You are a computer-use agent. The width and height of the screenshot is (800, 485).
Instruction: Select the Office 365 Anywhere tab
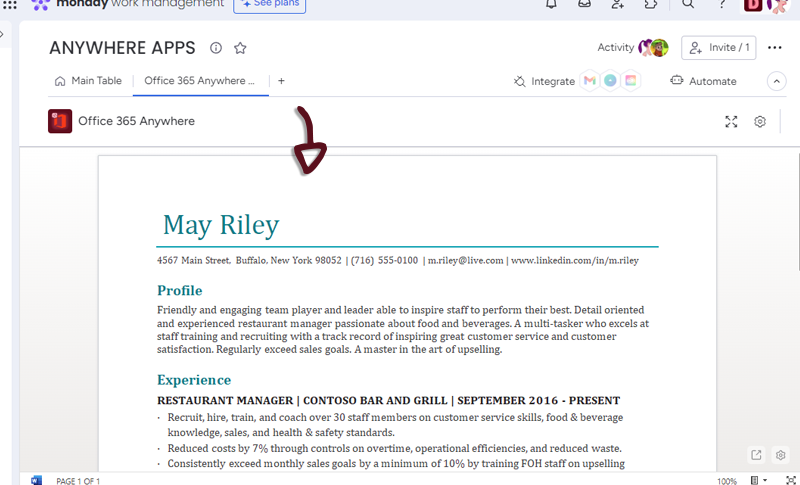click(199, 81)
